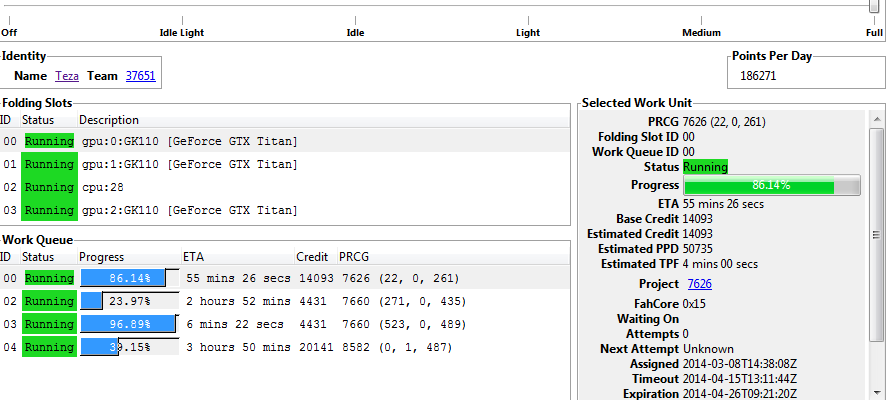Image resolution: width=889 pixels, height=400 pixels.
Task: Click credit 20141 in work queue row 04
Action: tap(316, 347)
